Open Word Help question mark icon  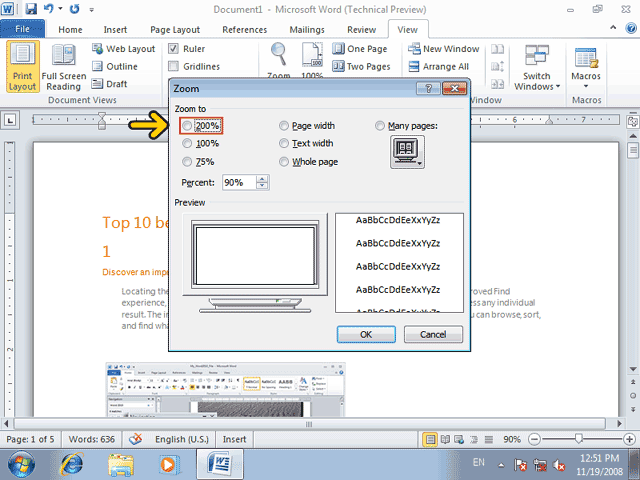point(631,28)
